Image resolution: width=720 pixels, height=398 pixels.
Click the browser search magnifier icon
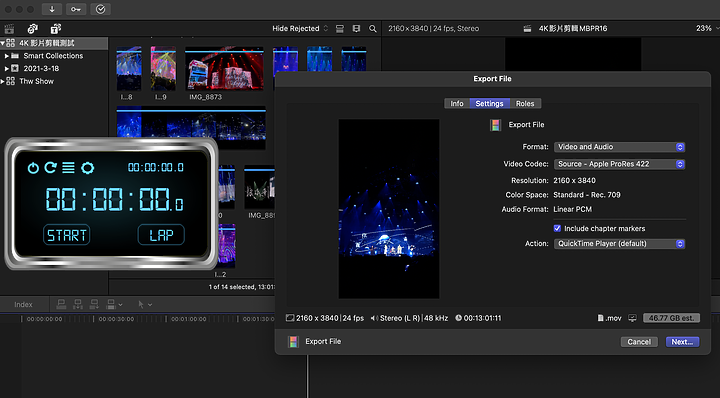373,28
